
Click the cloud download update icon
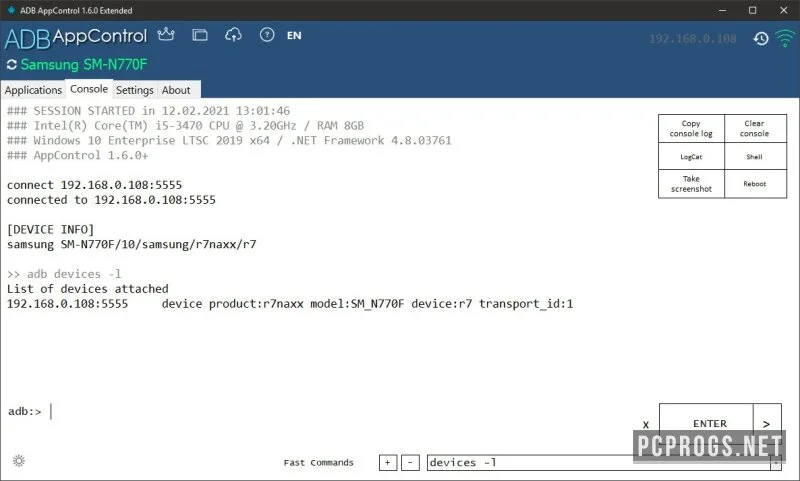[233, 35]
